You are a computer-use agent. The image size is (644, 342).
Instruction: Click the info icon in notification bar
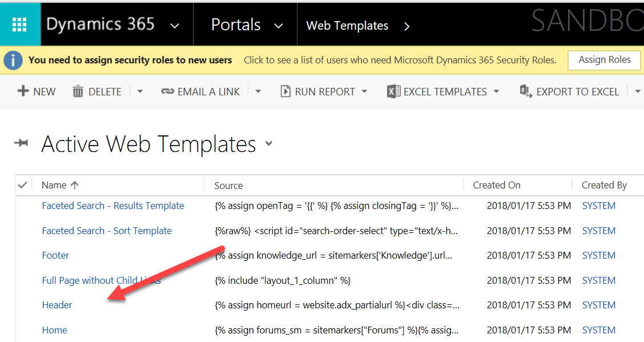click(x=13, y=61)
